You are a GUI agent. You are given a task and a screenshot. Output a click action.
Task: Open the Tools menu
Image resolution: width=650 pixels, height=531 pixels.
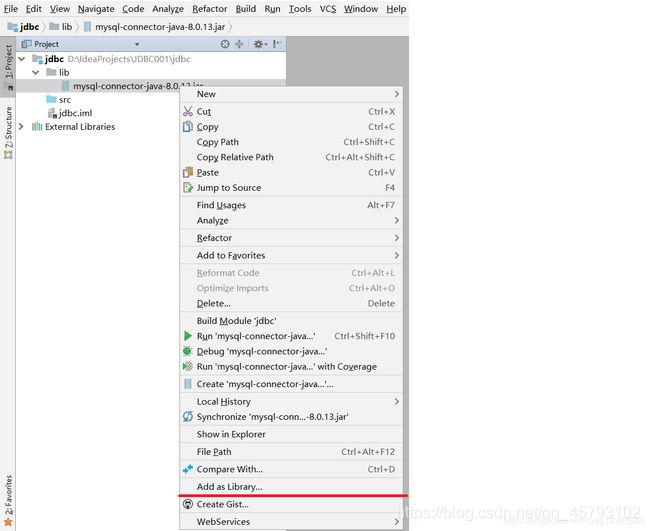point(300,9)
